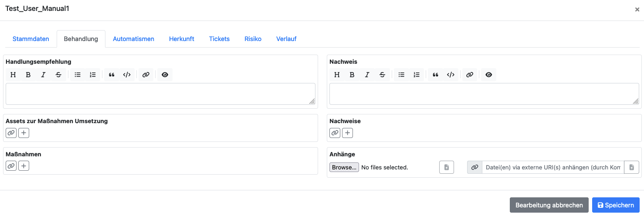Link existing asset under Assets zur Maßnahmen Umsetzung
This screenshot has height=217, width=644.
tap(11, 133)
